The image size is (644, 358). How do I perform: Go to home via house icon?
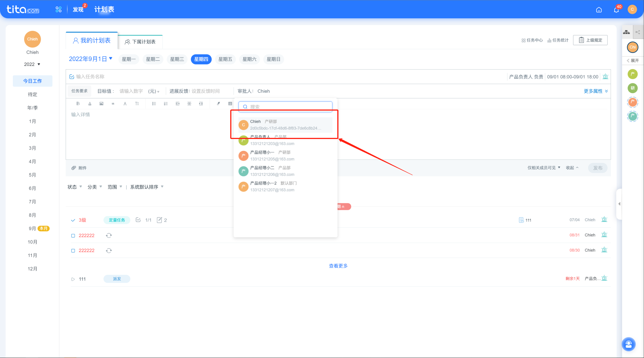pos(599,10)
